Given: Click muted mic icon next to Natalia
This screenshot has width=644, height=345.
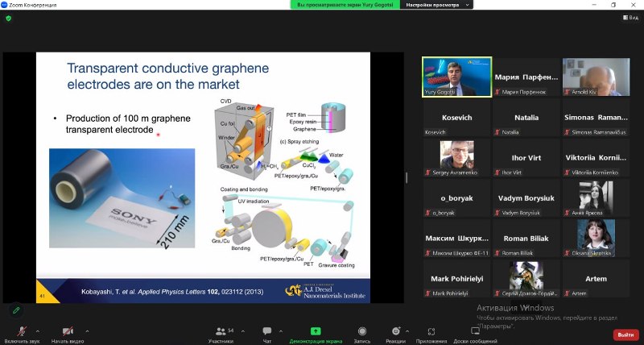Looking at the screenshot, I should click(x=497, y=132).
